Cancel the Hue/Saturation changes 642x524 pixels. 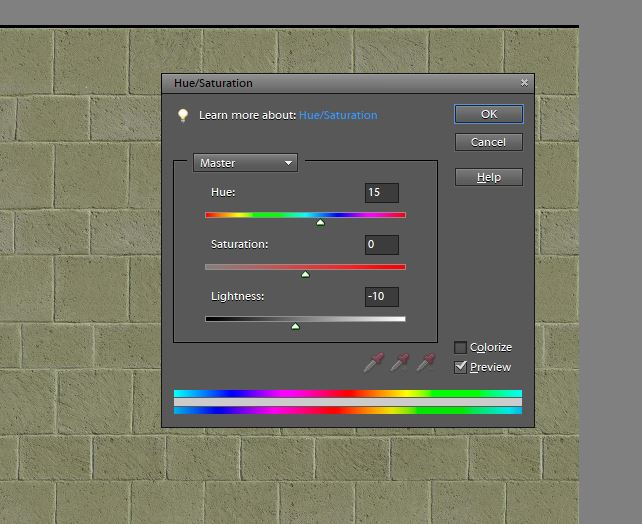click(488, 142)
